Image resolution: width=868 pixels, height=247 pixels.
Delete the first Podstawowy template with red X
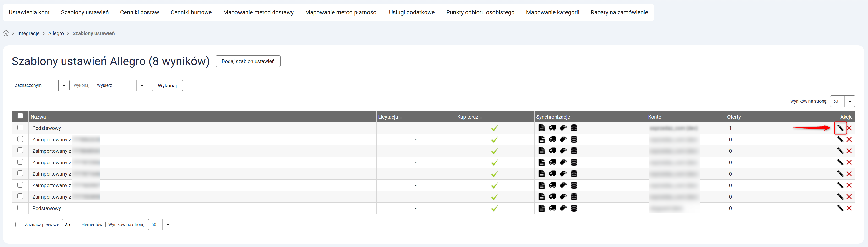(x=849, y=128)
